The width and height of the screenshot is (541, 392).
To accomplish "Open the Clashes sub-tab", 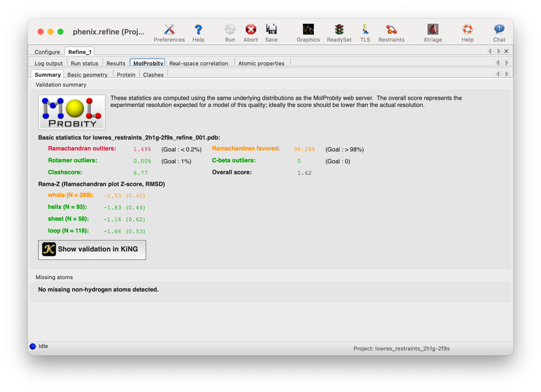I will pyautogui.click(x=153, y=75).
